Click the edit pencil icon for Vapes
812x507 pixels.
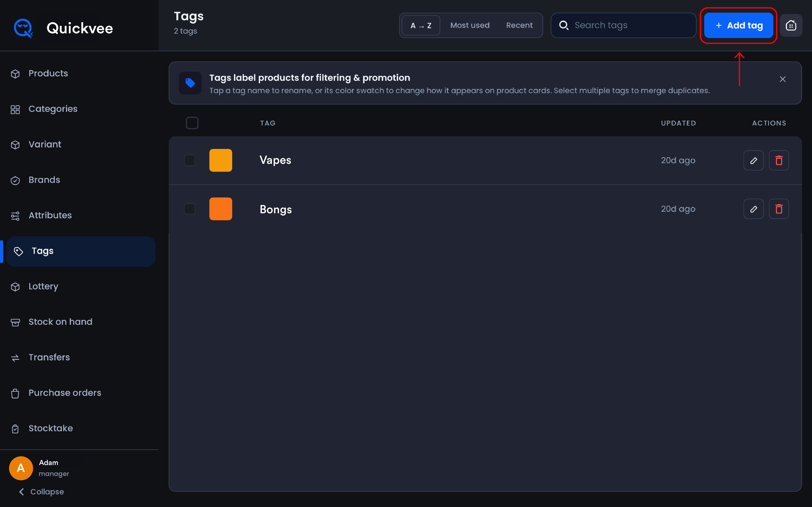[753, 160]
